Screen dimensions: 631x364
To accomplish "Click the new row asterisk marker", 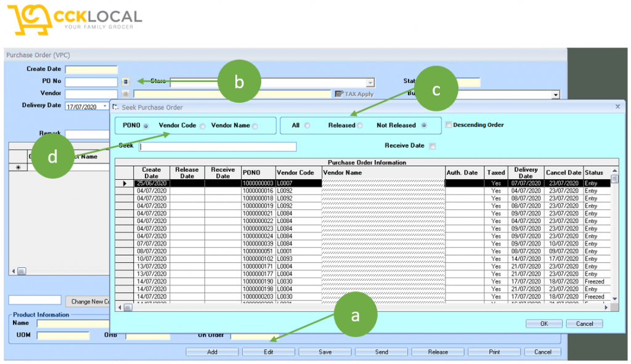I will click(x=18, y=168).
